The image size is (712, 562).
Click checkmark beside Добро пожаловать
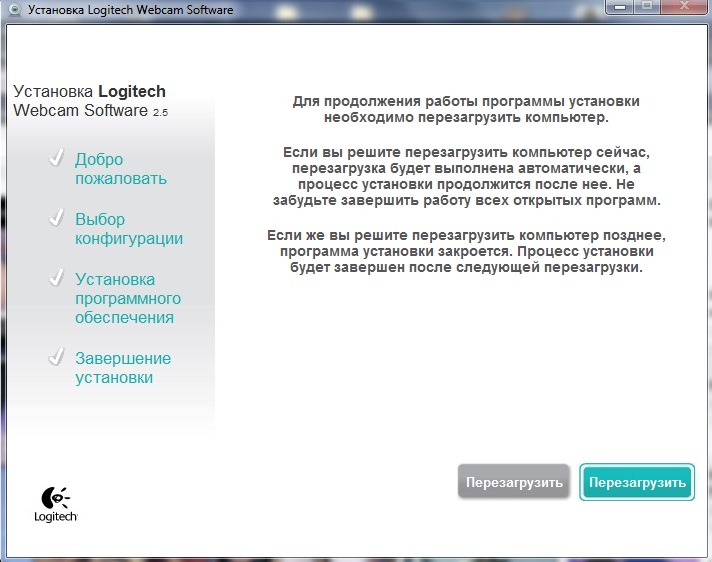[56, 158]
